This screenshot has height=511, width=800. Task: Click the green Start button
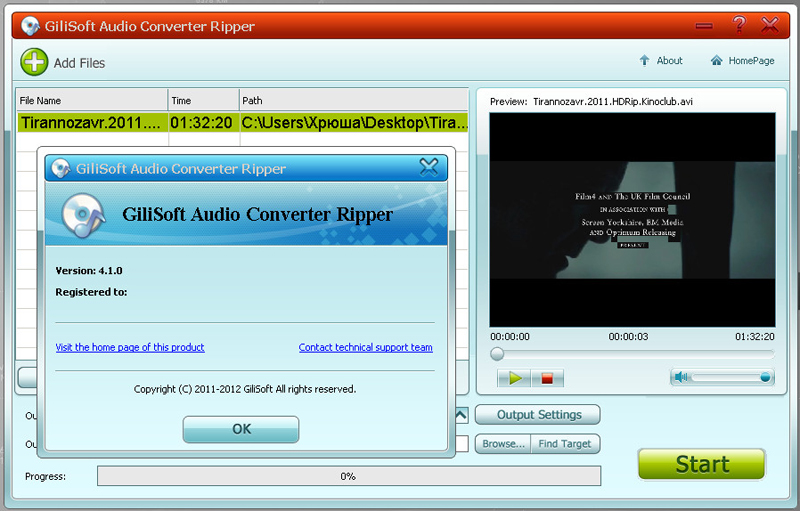pyautogui.click(x=702, y=464)
